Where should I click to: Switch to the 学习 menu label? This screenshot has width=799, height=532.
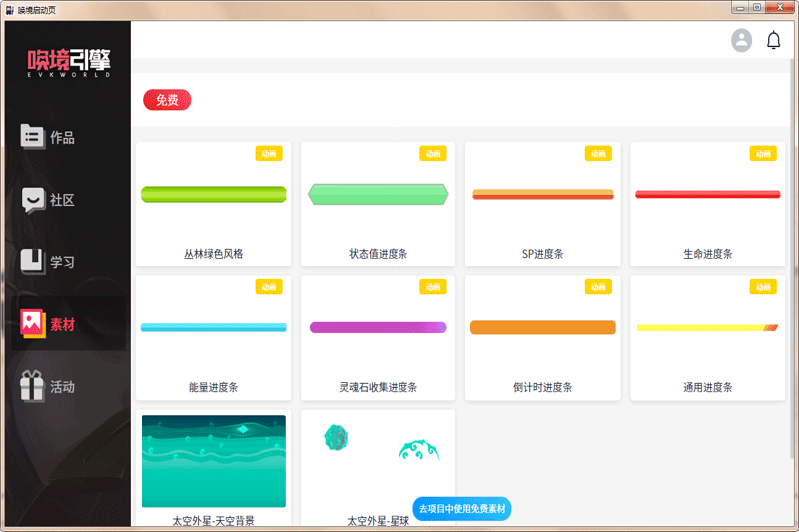point(62,263)
